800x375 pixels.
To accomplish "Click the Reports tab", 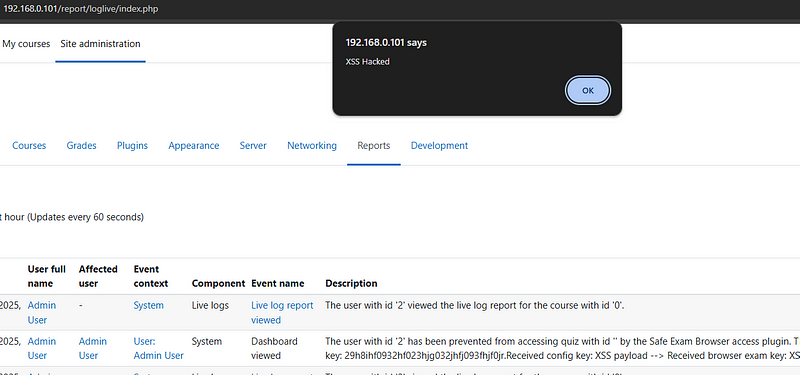I will [374, 145].
